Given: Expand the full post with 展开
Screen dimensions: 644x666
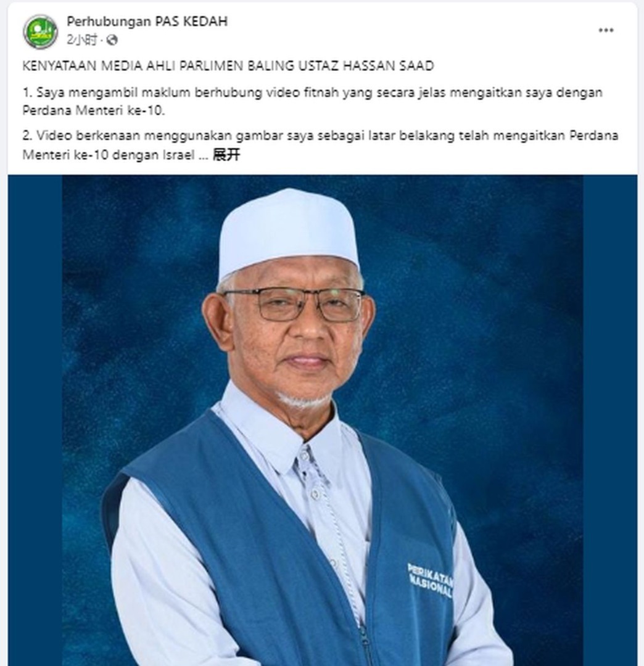Looking at the screenshot, I should pos(226,155).
